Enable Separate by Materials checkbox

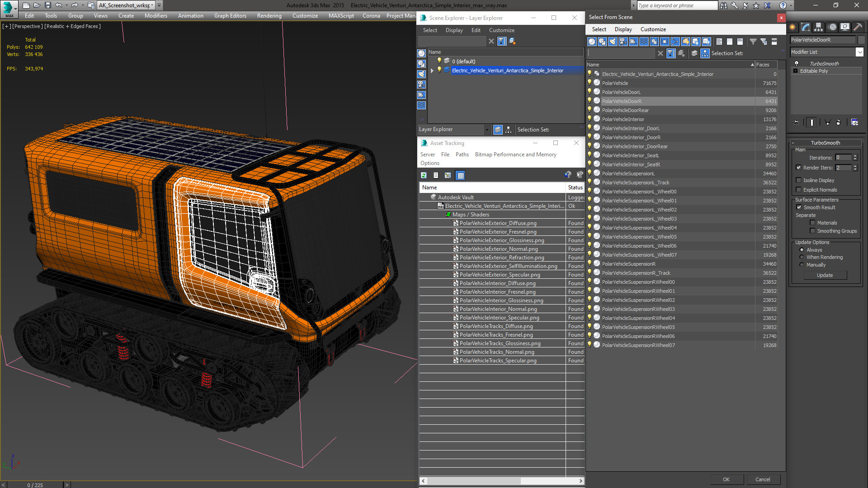pyautogui.click(x=812, y=223)
